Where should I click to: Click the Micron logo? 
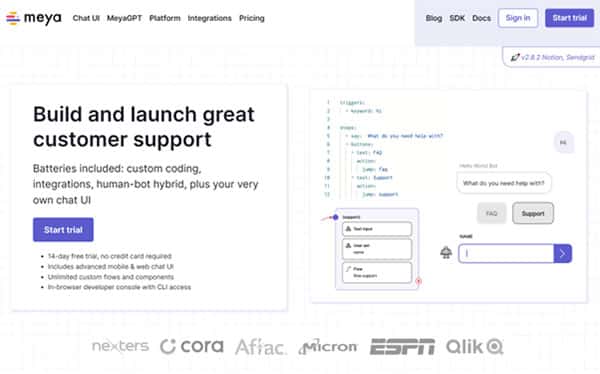click(x=328, y=346)
